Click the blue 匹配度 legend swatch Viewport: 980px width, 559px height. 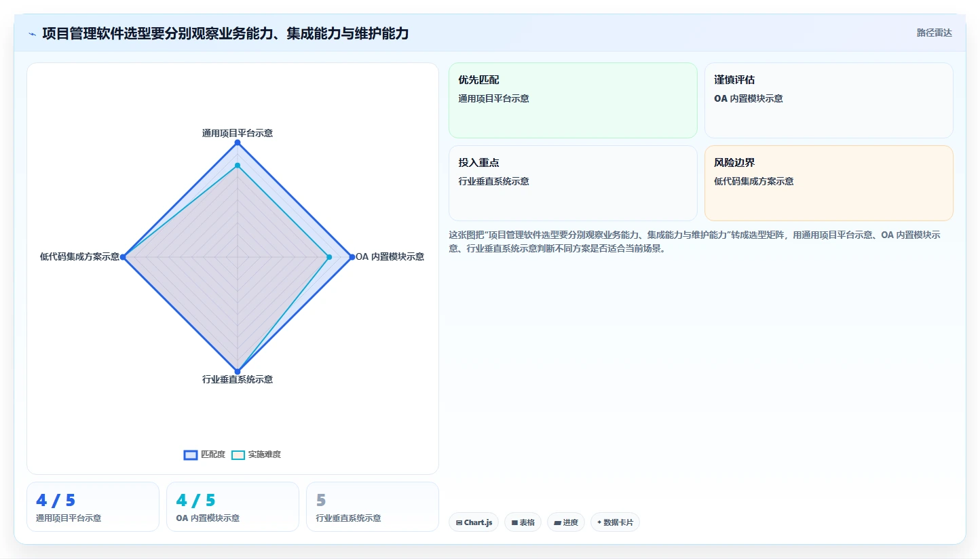coord(191,455)
